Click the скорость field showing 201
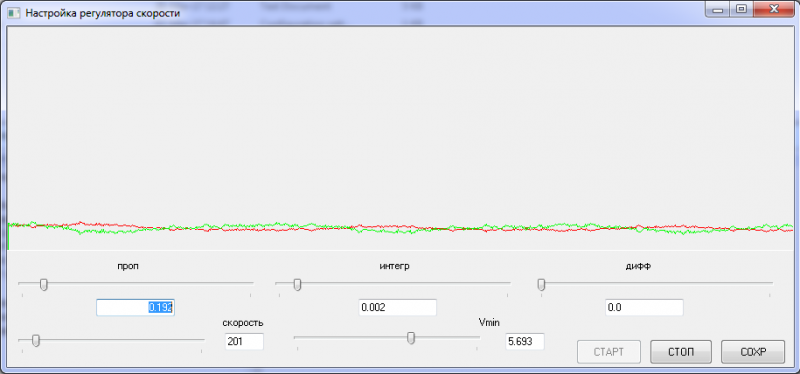The height and width of the screenshot is (374, 800). coord(244,341)
